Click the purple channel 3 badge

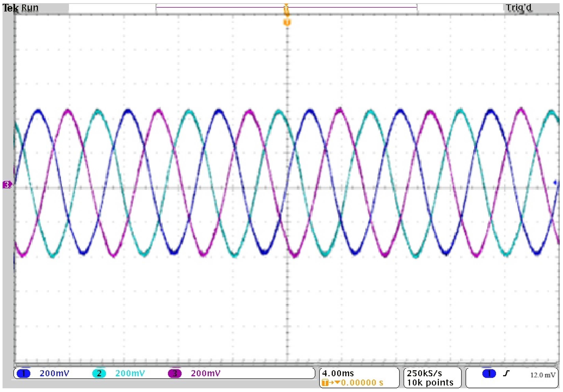(175, 374)
